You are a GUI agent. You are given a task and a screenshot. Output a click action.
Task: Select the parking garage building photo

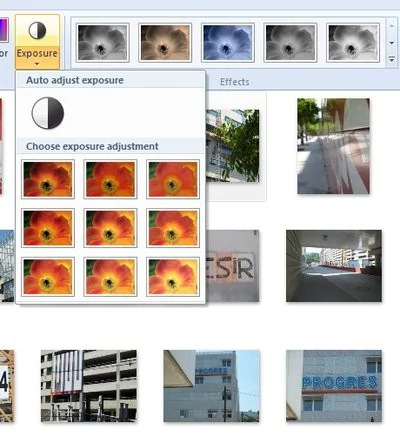[89, 386]
